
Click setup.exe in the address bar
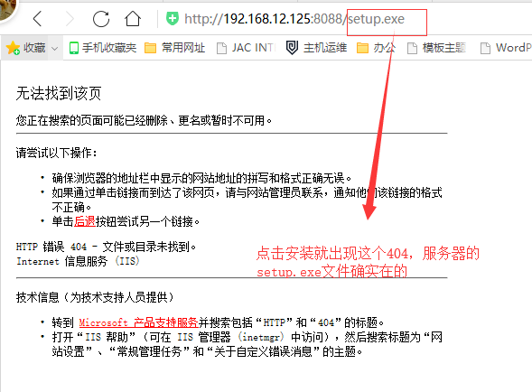[377, 19]
